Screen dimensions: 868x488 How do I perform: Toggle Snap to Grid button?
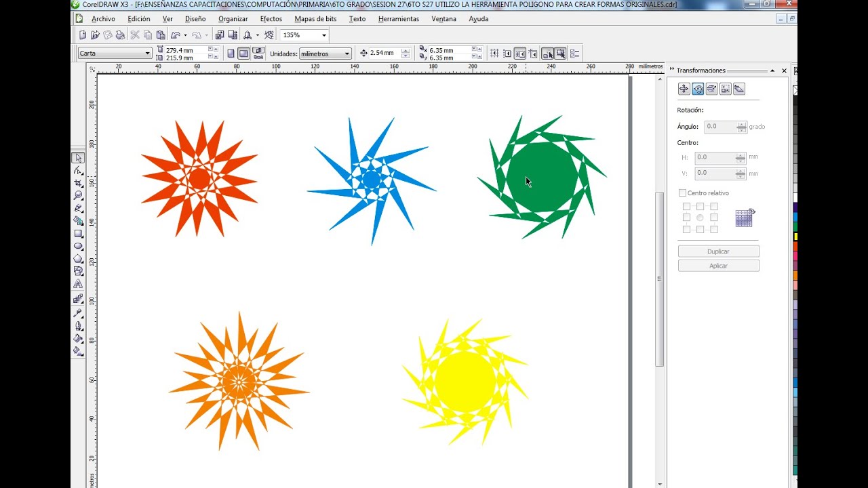(x=494, y=54)
